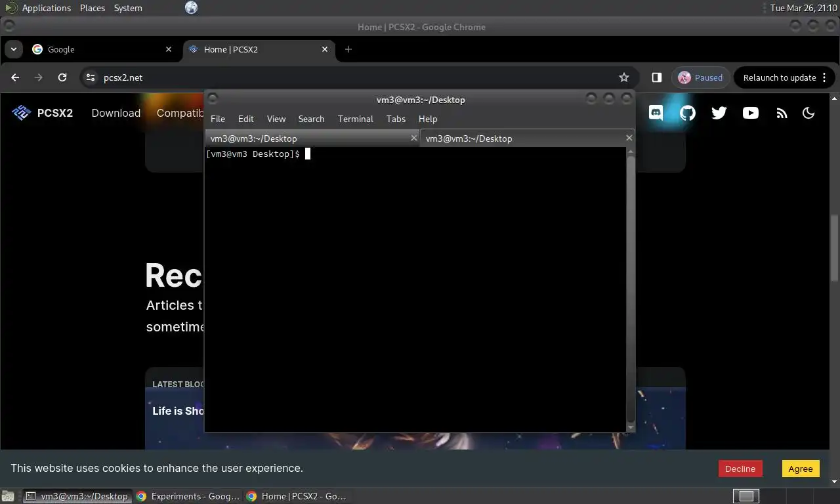Screen dimensions: 840x504
Task: Click the Chrome page vertical scrollbar
Action: point(835,249)
